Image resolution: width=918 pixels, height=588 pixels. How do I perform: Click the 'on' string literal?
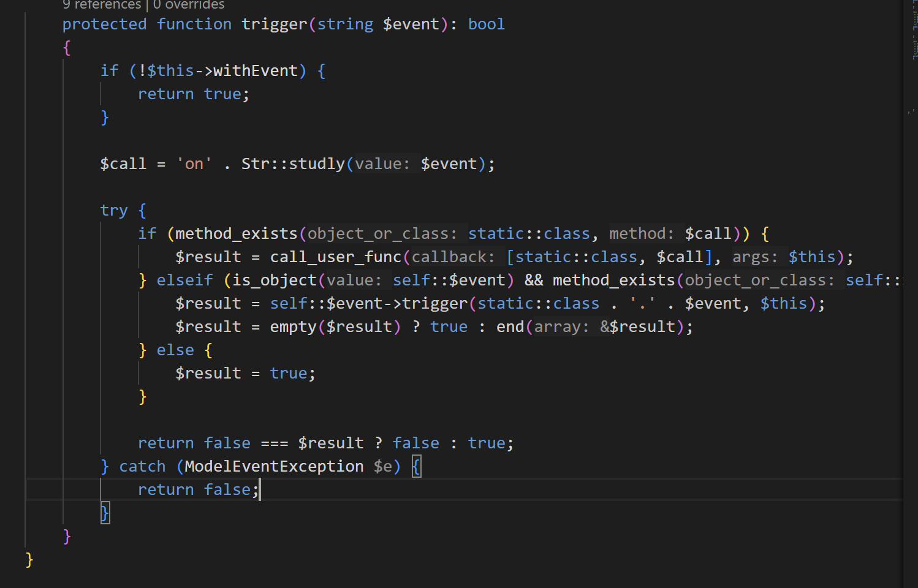pos(194,164)
